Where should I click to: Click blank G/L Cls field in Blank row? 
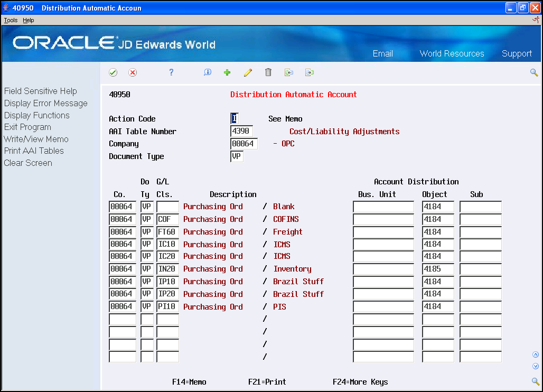(x=167, y=207)
